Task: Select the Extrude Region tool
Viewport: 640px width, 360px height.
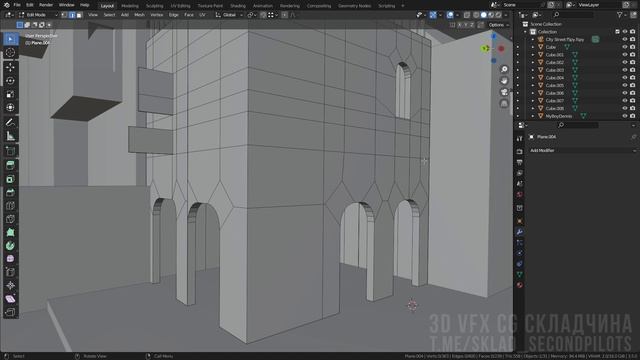Action: coord(10,165)
